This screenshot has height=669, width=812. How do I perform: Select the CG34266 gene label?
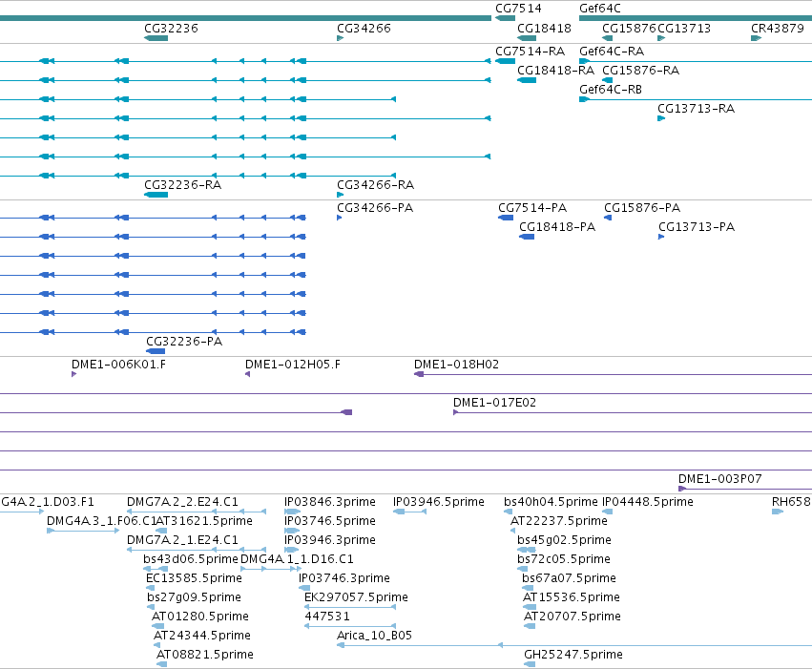coord(364,28)
